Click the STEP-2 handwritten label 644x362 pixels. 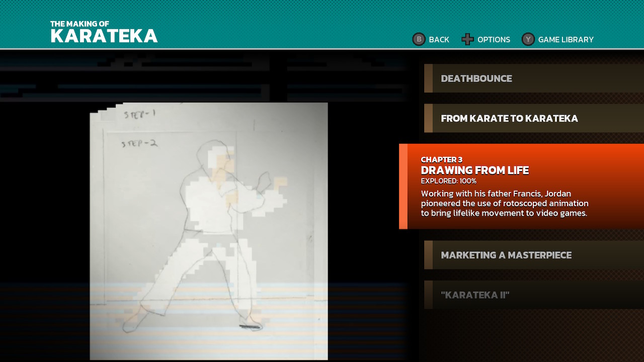139,144
